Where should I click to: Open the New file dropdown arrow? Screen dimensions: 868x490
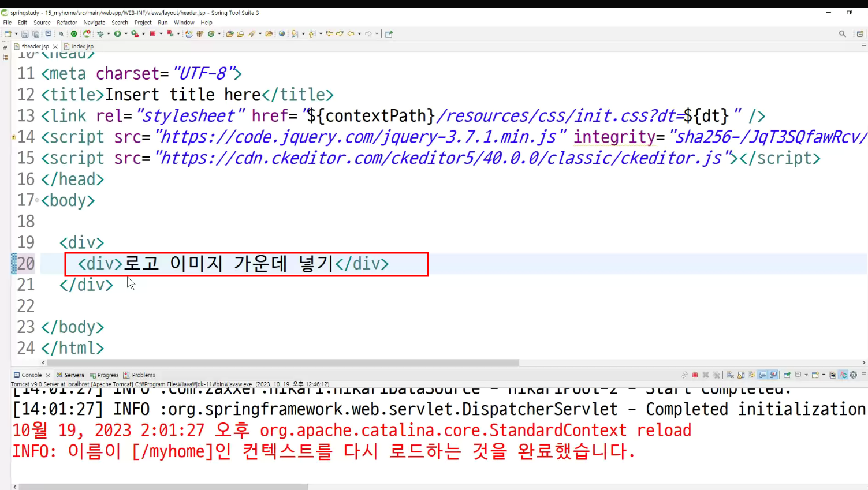click(x=16, y=34)
